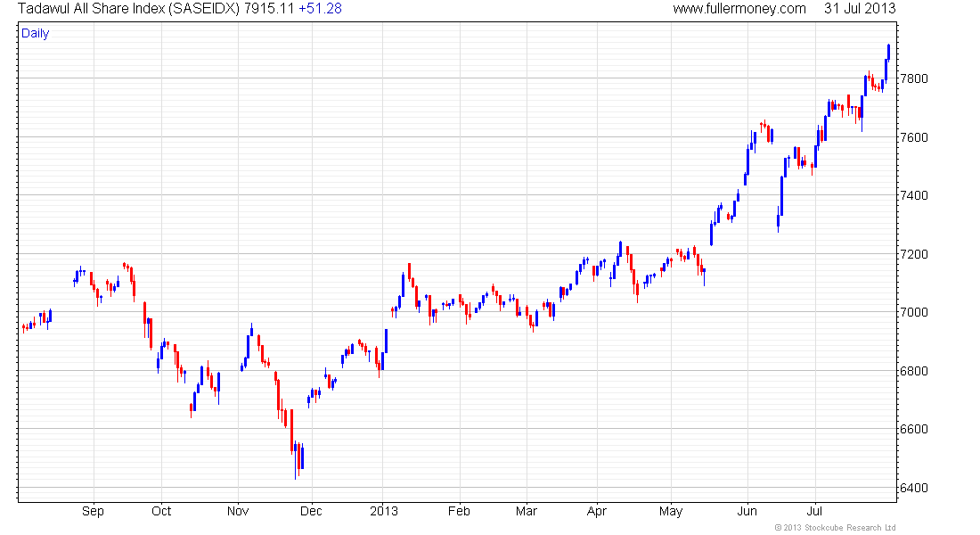
Task: Click the 2013 year axis label
Action: (384, 511)
